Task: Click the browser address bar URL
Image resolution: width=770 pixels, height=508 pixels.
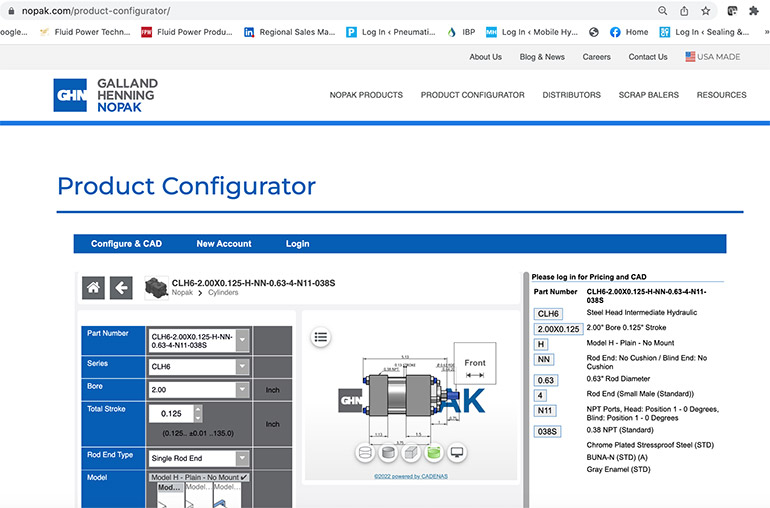Action: click(96, 11)
